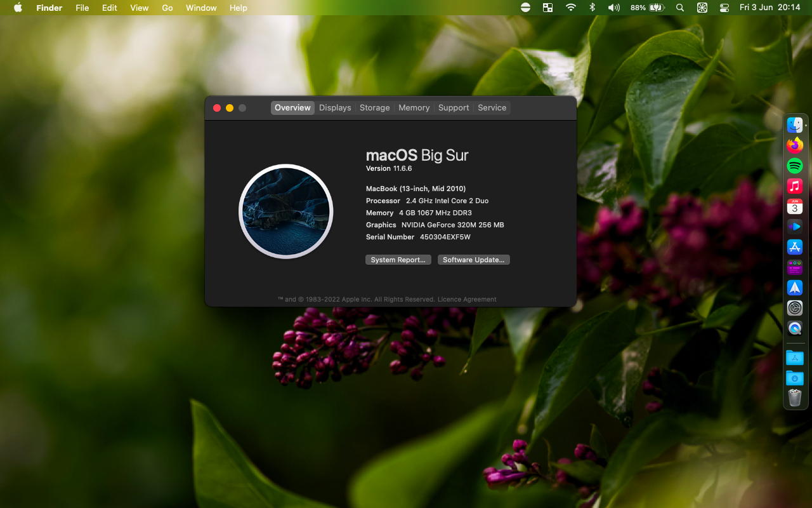Image resolution: width=812 pixels, height=508 pixels.
Task: Open the File menu
Action: pyautogui.click(x=82, y=8)
